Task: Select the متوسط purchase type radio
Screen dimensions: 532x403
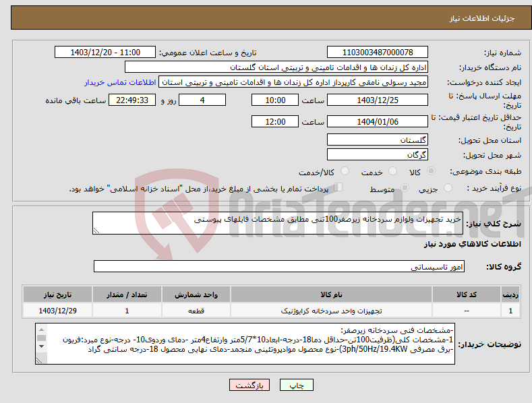Action: (x=405, y=188)
